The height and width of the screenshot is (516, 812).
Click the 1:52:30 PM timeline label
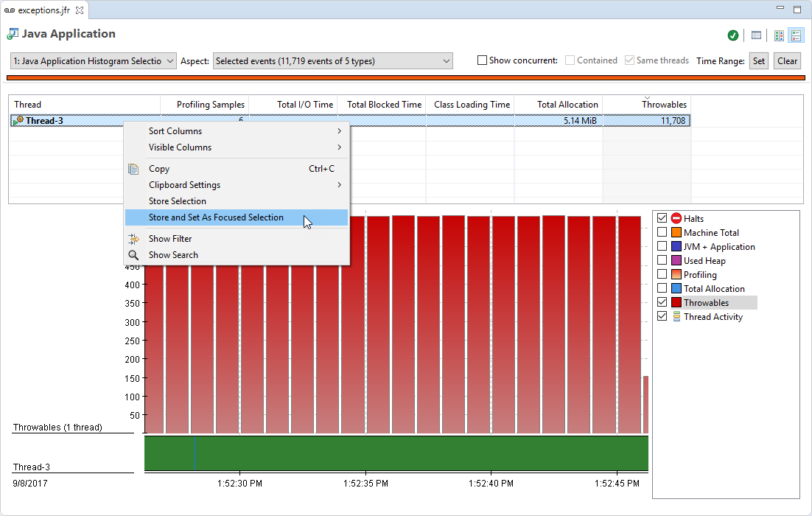click(x=239, y=484)
